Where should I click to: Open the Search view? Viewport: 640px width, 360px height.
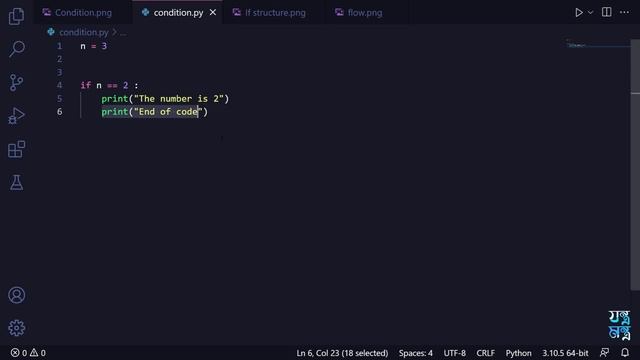coord(16,49)
